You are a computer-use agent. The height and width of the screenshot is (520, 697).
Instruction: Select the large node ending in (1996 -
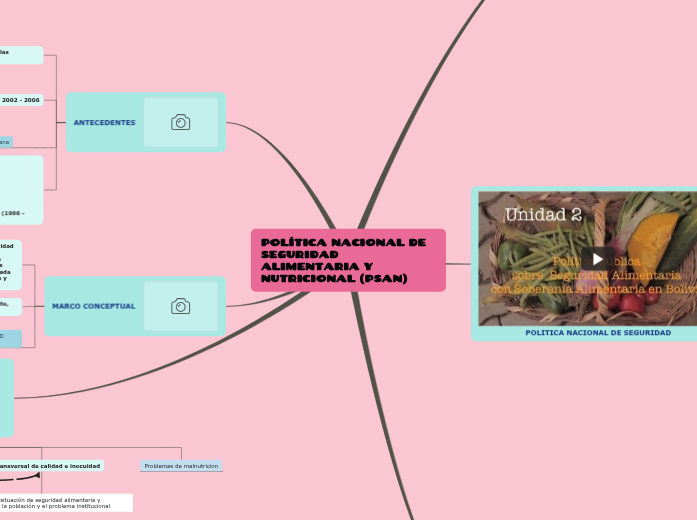coord(21,188)
